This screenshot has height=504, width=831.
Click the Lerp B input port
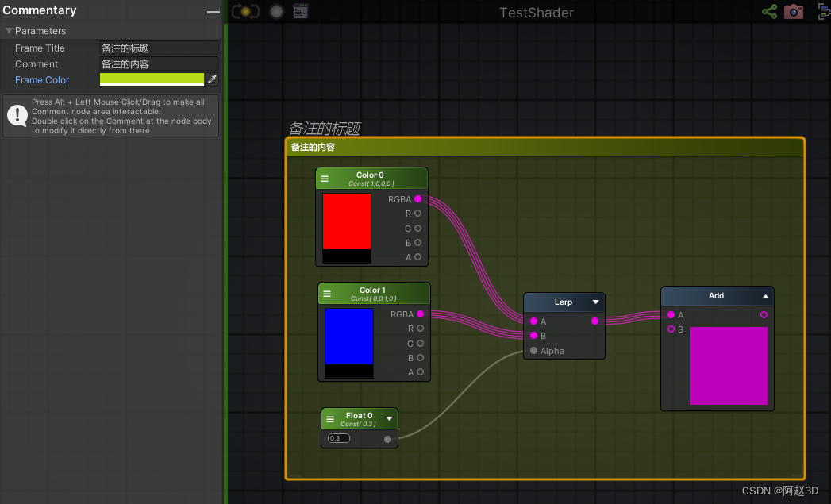tap(533, 335)
